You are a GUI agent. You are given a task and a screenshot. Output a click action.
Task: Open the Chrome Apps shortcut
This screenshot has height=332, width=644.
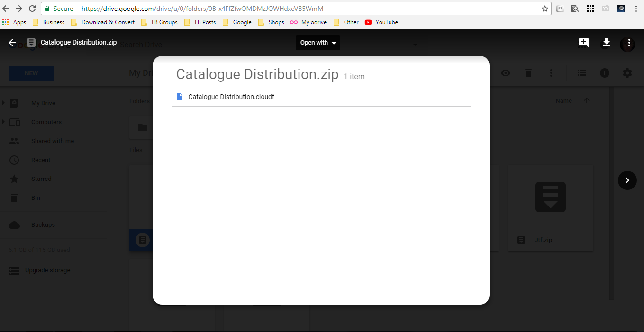14,22
